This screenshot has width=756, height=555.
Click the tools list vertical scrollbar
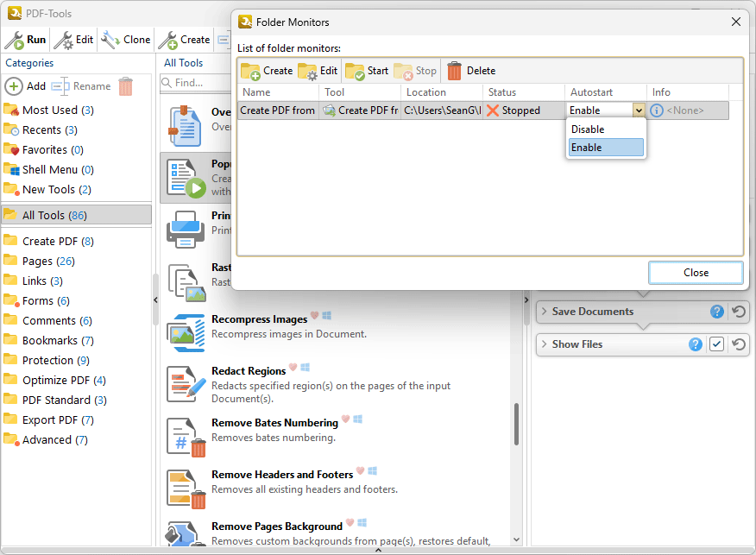tap(516, 425)
